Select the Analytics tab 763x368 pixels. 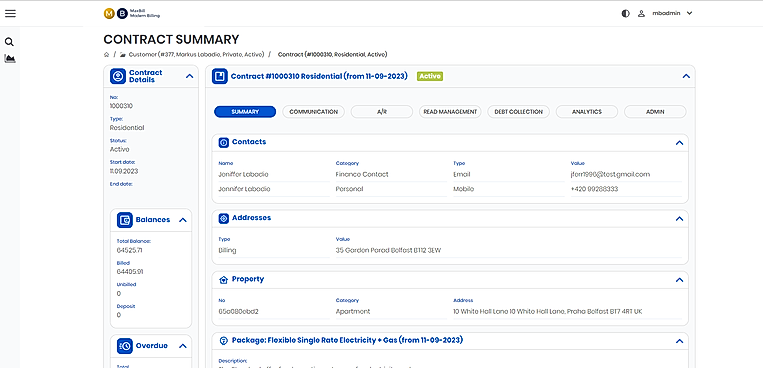pos(587,112)
